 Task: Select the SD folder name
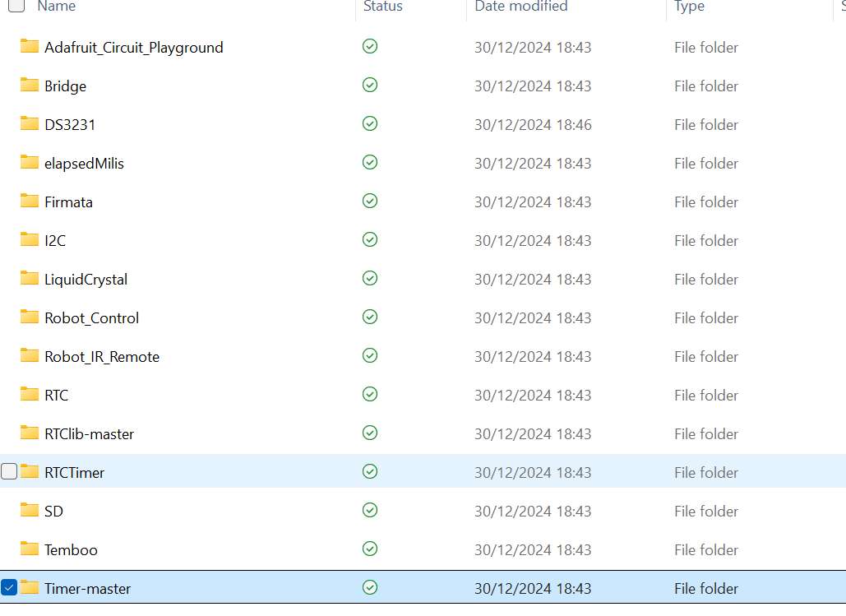click(x=54, y=512)
